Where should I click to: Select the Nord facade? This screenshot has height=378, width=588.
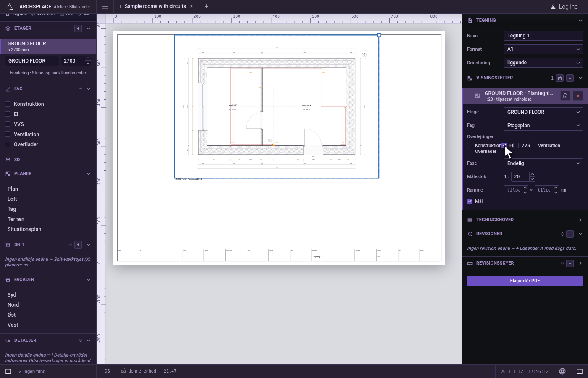pos(13,305)
